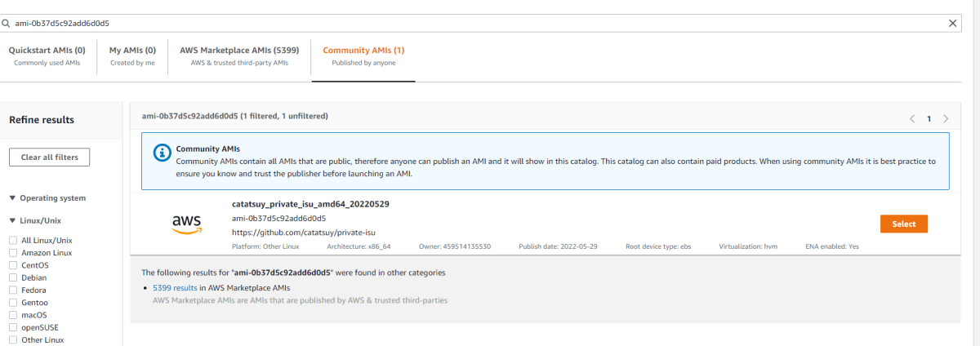Click the Refine results heading

[x=42, y=120]
